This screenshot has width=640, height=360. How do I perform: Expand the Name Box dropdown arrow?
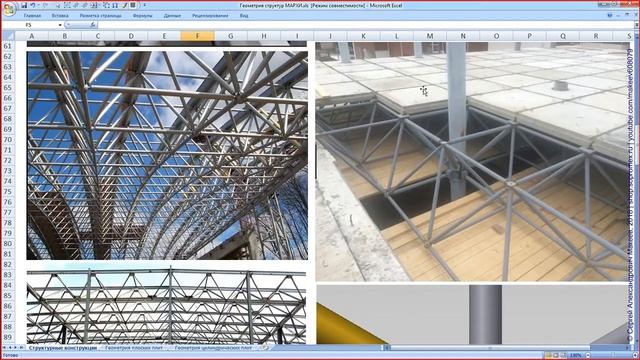(60, 25)
